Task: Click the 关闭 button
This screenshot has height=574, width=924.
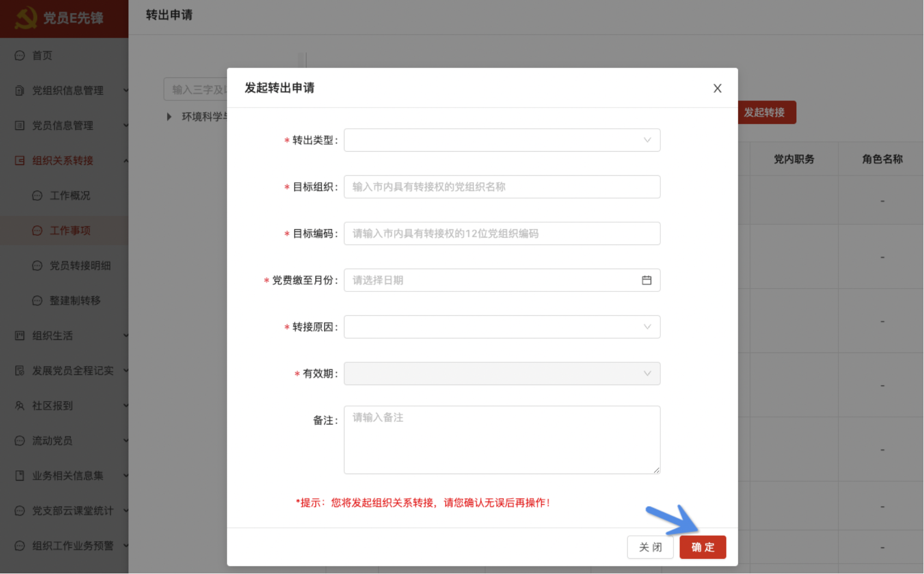Action: (650, 547)
